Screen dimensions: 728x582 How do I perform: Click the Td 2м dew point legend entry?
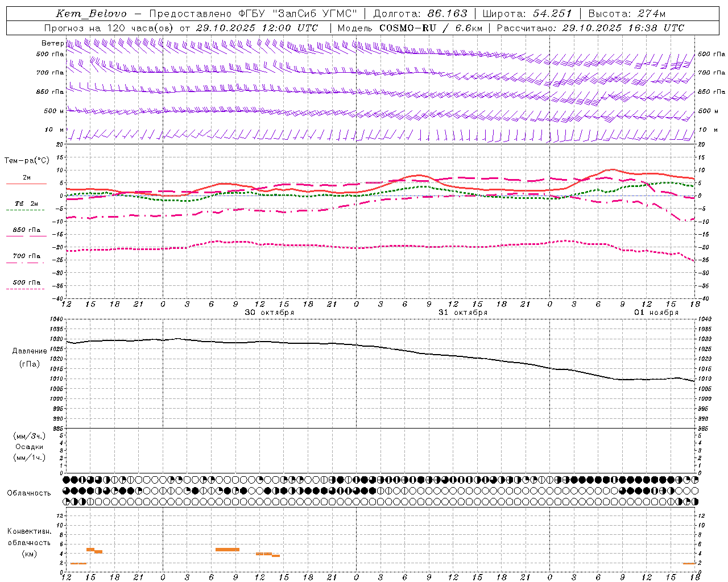pyautogui.click(x=27, y=203)
